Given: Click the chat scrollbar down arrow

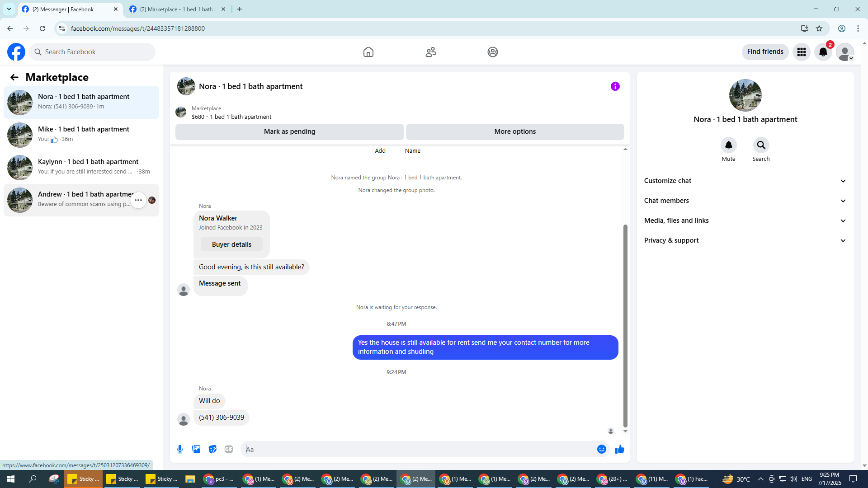Looking at the screenshot, I should 625,431.
